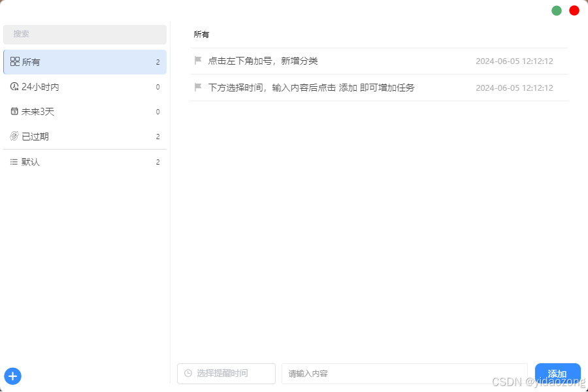Viewport: 588px width, 392px height.
Task: Show tasks for 未来3天
Action: [85, 112]
